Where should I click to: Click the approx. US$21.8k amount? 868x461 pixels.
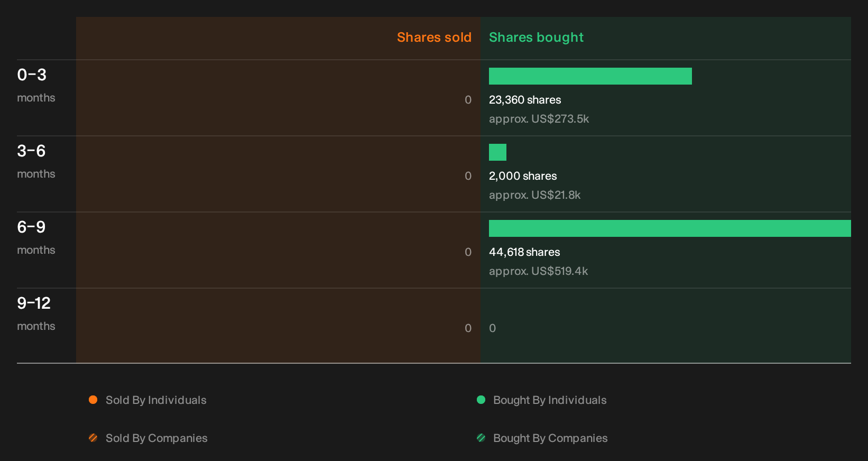pos(534,195)
